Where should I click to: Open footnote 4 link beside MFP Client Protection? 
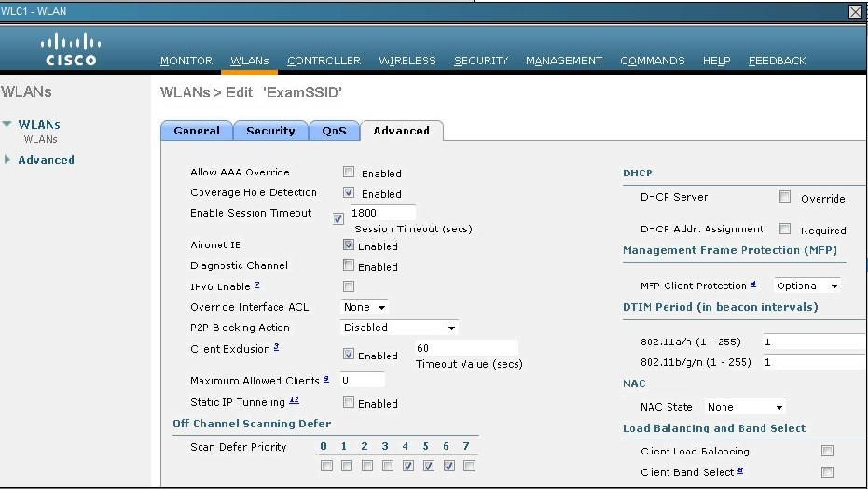[x=753, y=284]
